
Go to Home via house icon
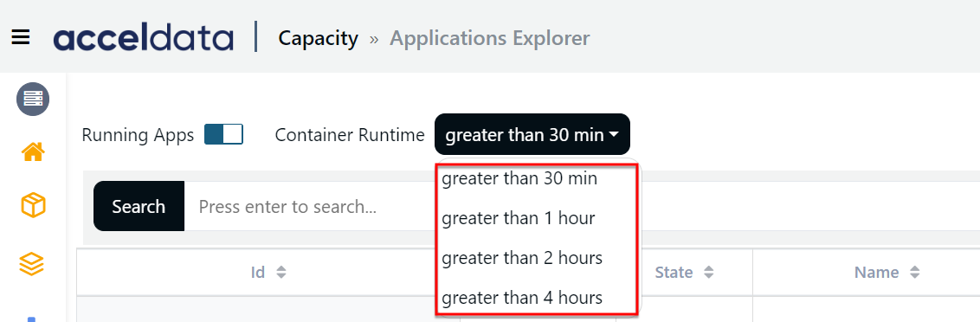[x=33, y=151]
